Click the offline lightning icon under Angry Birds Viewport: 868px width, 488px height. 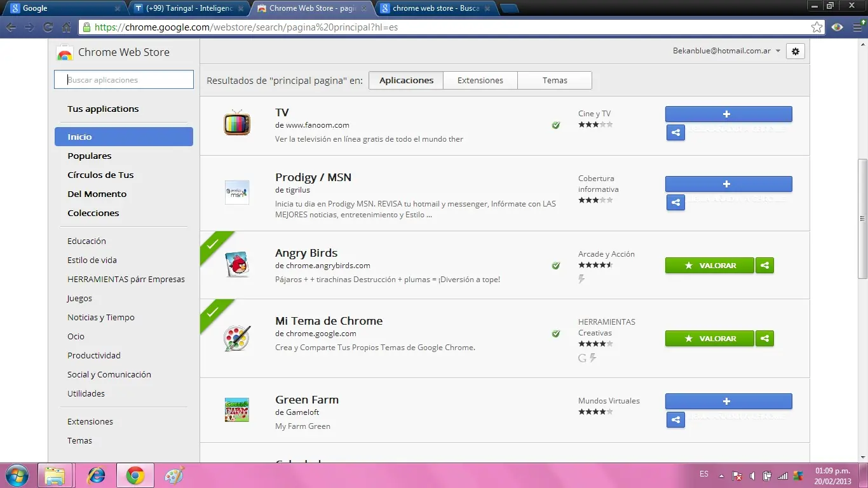[581, 279]
